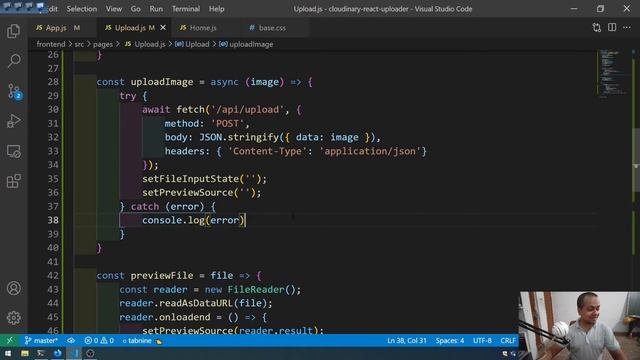This screenshot has height=360, width=640.
Task: Open the Accounts menu icon
Action: 13,288
